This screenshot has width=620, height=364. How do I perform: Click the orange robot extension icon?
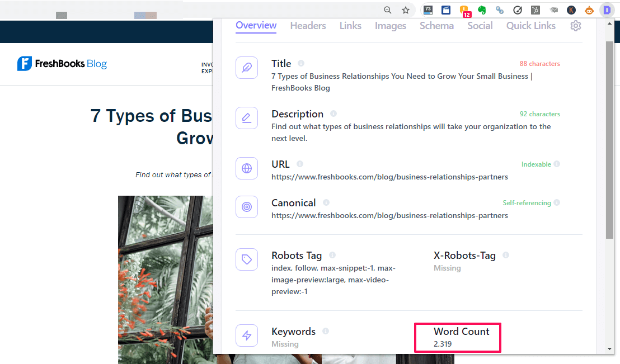589,10
